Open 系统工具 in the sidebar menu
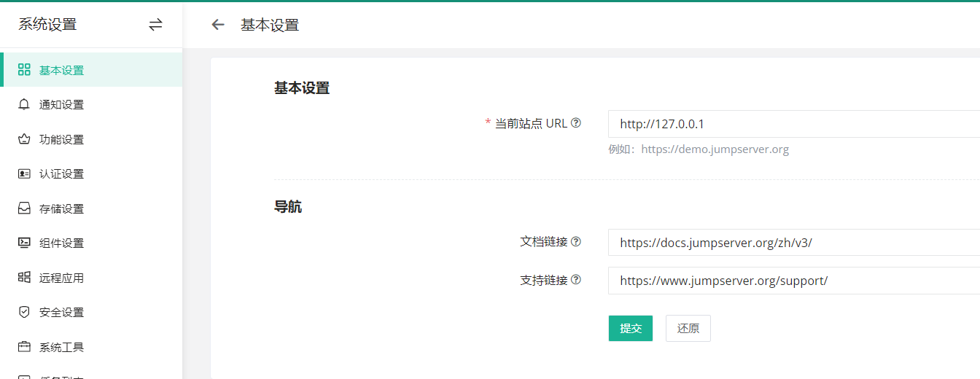Image resolution: width=980 pixels, height=379 pixels. point(91,347)
